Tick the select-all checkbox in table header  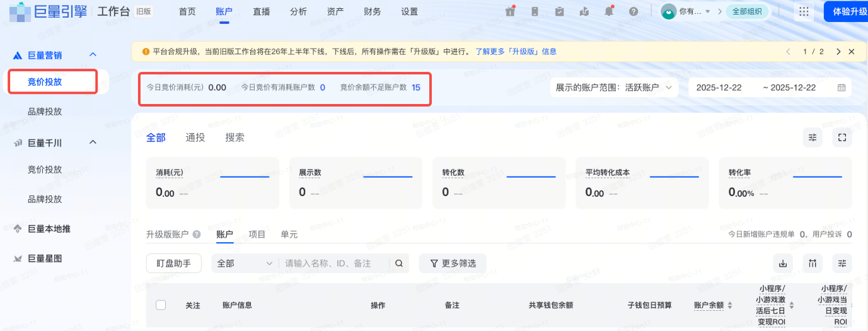161,305
